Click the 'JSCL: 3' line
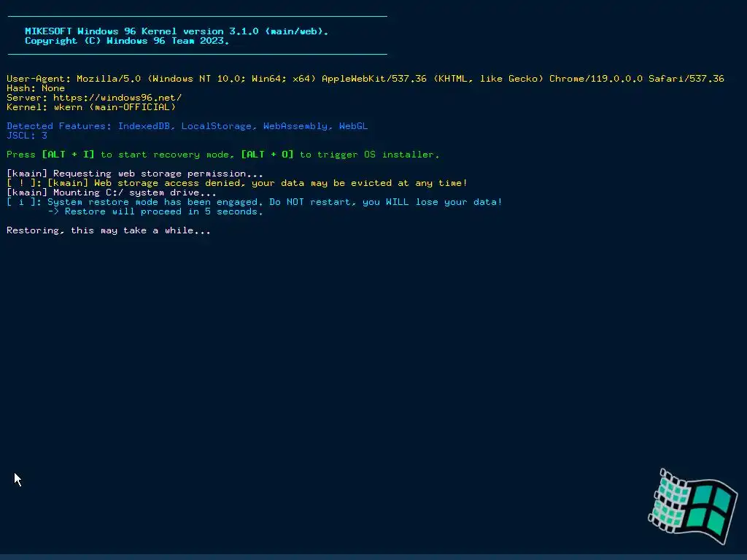This screenshot has width=747, height=560. (x=27, y=136)
